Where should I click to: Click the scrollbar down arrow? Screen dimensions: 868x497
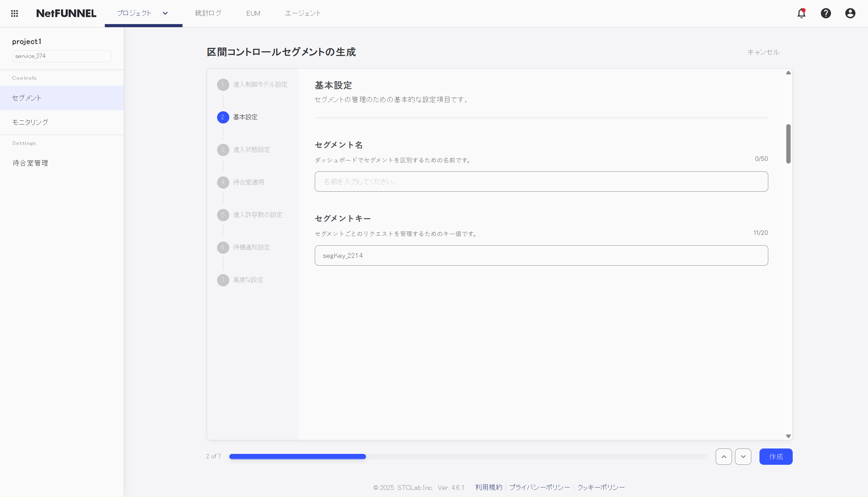coord(788,436)
